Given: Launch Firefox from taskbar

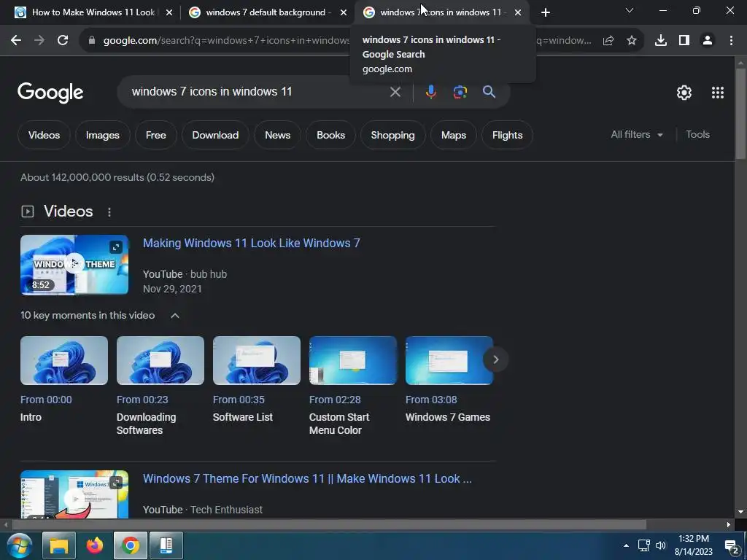Looking at the screenshot, I should pos(94,545).
